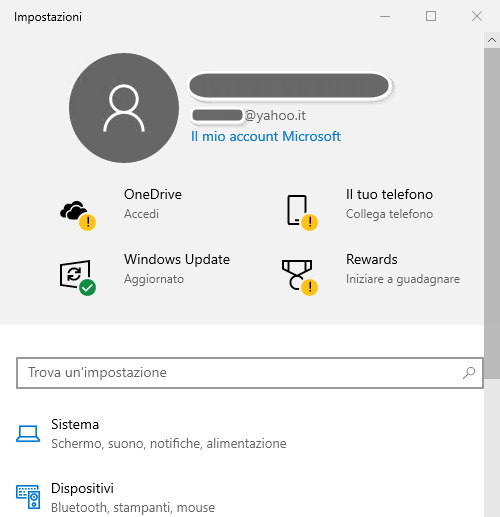Open Il mio account Microsoft link
Image resolution: width=500 pixels, height=517 pixels.
(x=266, y=136)
